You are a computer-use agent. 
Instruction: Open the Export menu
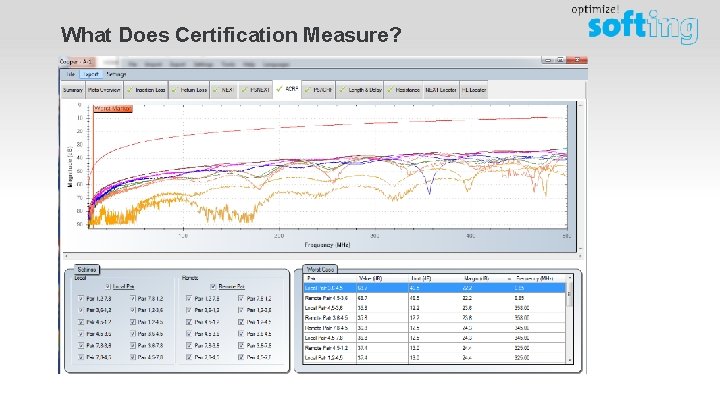pos(91,74)
